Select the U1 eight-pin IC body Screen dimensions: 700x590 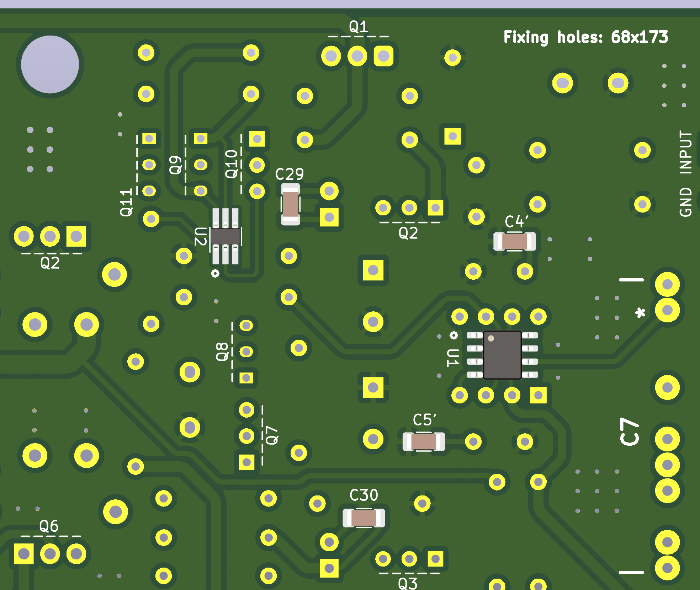[x=502, y=355]
